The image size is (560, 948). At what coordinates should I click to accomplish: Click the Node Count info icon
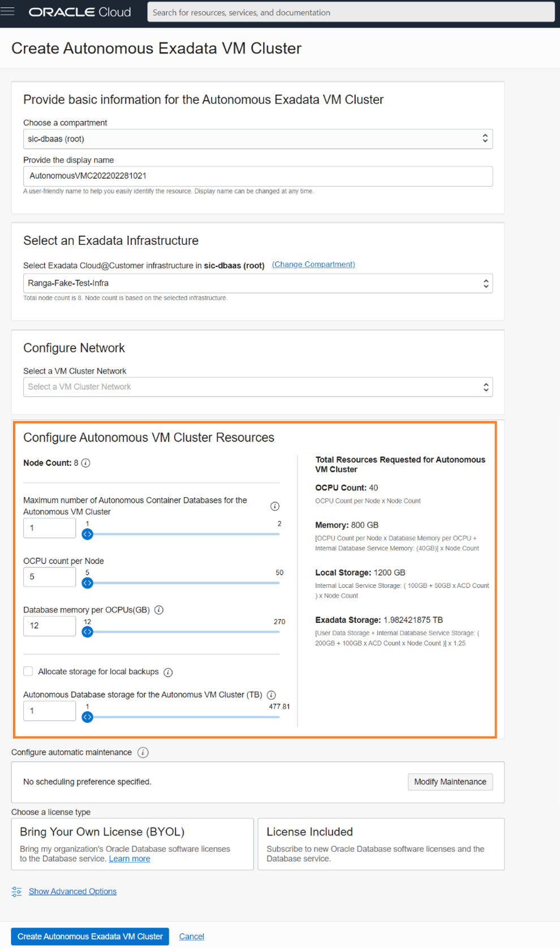(x=86, y=463)
